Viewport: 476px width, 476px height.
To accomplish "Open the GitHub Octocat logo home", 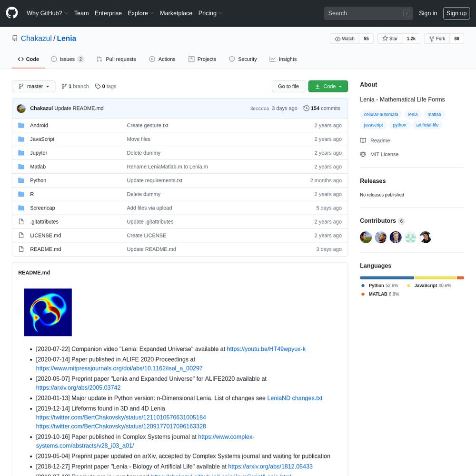I will pyautogui.click(x=12, y=13).
